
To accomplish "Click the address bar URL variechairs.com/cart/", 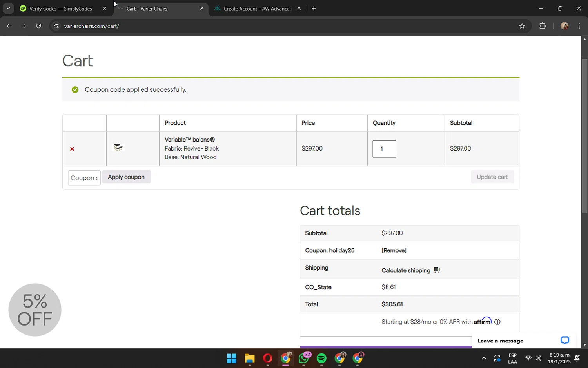I will coord(91,26).
